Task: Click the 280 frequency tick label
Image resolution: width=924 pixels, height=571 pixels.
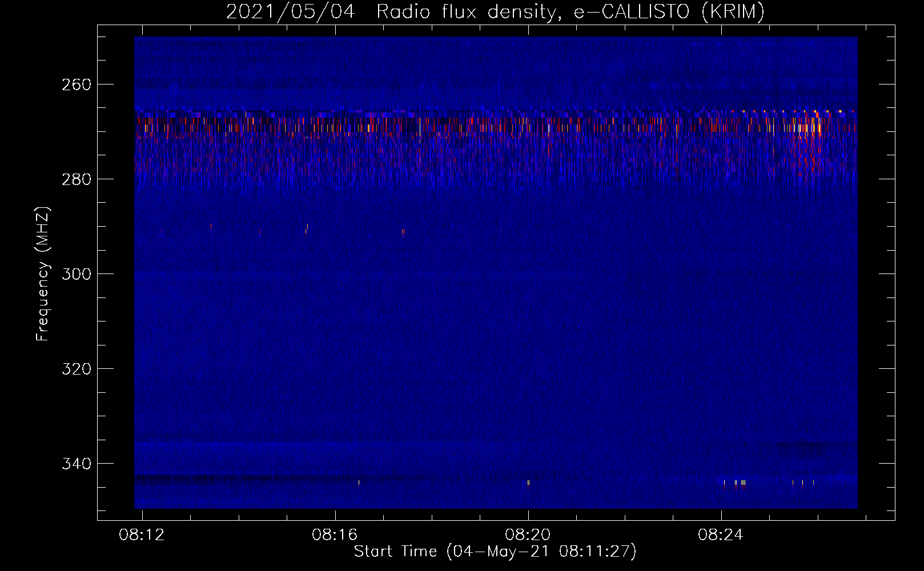Action: (77, 179)
